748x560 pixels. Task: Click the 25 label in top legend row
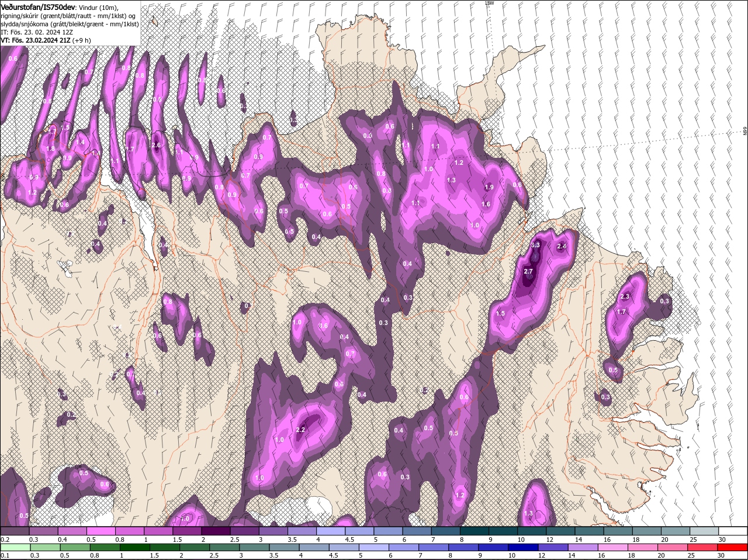click(692, 539)
